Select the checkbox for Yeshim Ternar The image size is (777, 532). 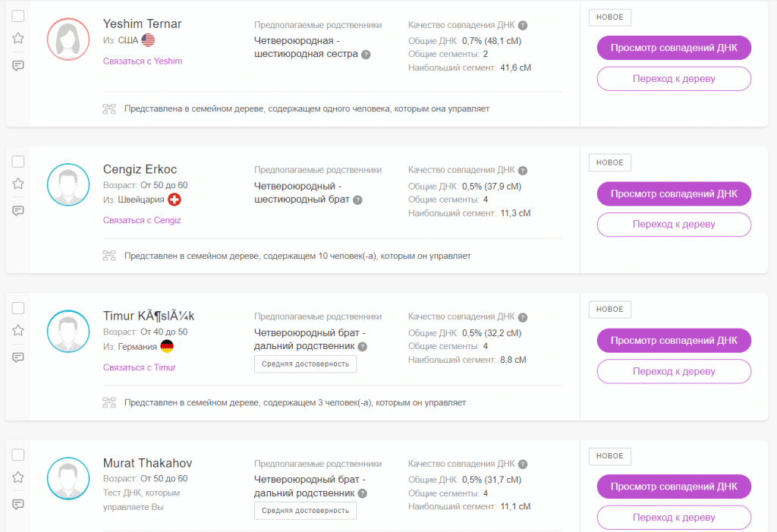pyautogui.click(x=18, y=16)
